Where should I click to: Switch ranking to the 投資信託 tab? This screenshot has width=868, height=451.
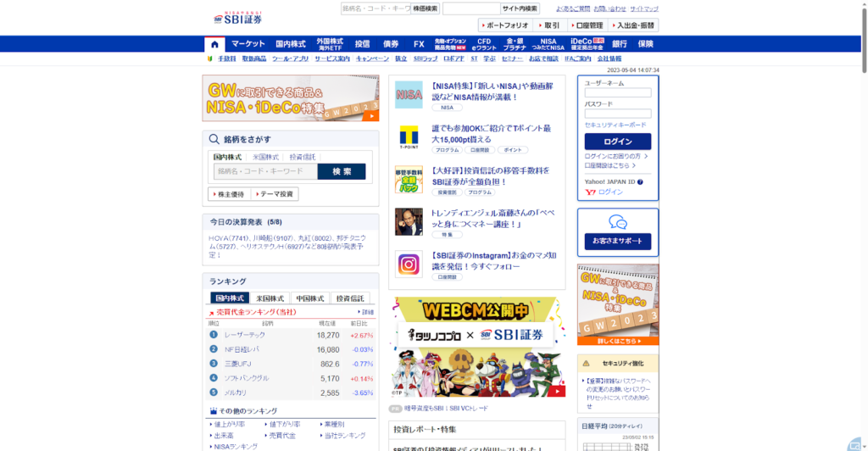click(350, 298)
